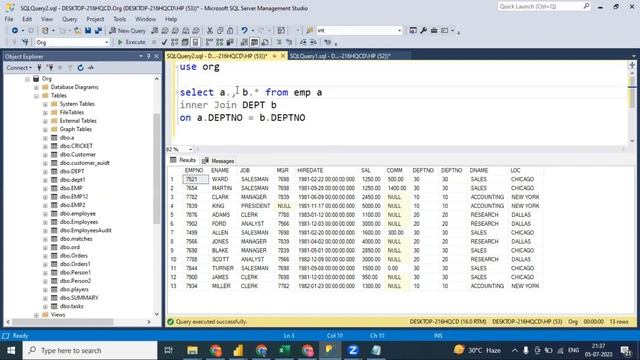Click the Undo arrow icon
The height and width of the screenshot is (360, 640).
(244, 31)
